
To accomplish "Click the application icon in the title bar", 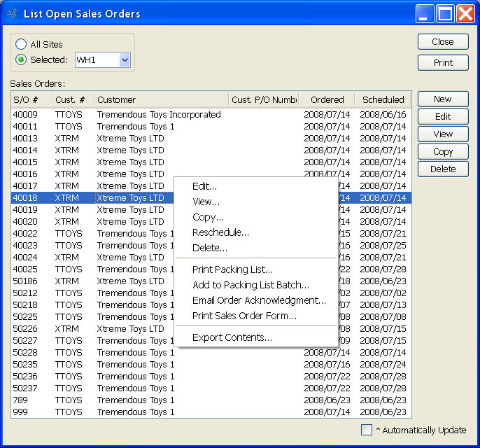I will 11,14.
